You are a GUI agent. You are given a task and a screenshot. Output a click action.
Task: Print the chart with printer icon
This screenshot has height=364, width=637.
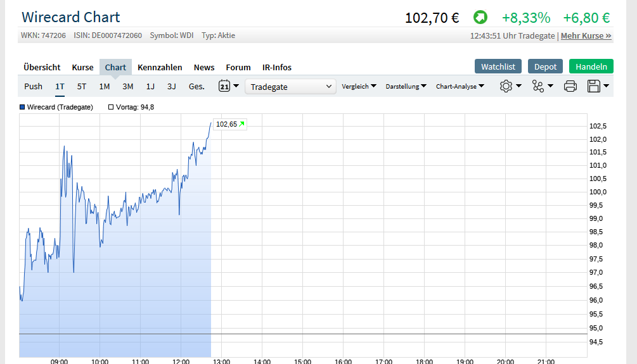coord(570,86)
